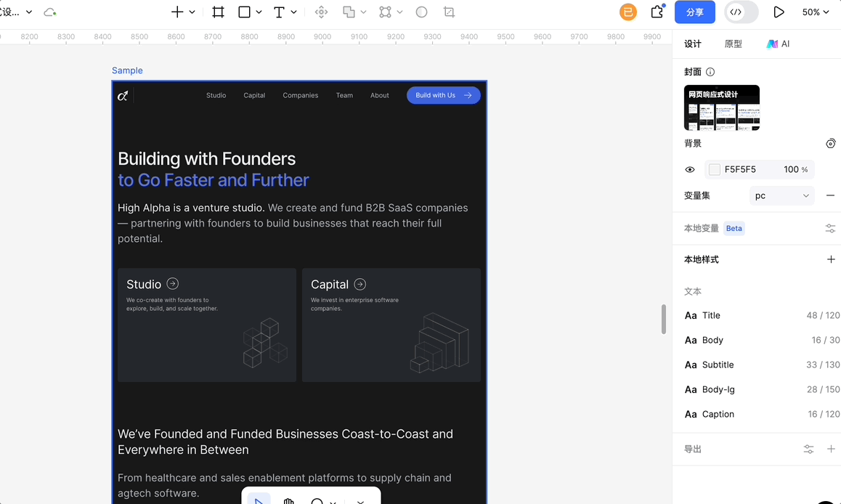841x504 pixels.
Task: Add a new local style
Action: tap(831, 259)
